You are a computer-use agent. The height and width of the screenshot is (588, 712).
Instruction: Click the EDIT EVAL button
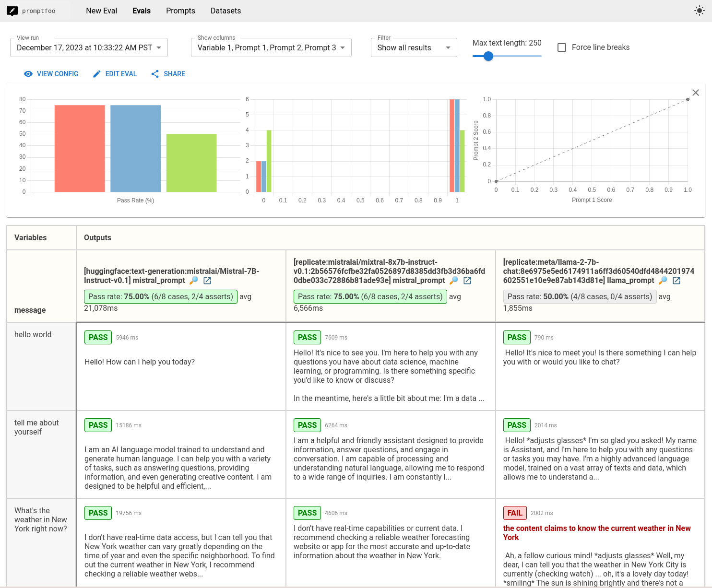point(115,74)
